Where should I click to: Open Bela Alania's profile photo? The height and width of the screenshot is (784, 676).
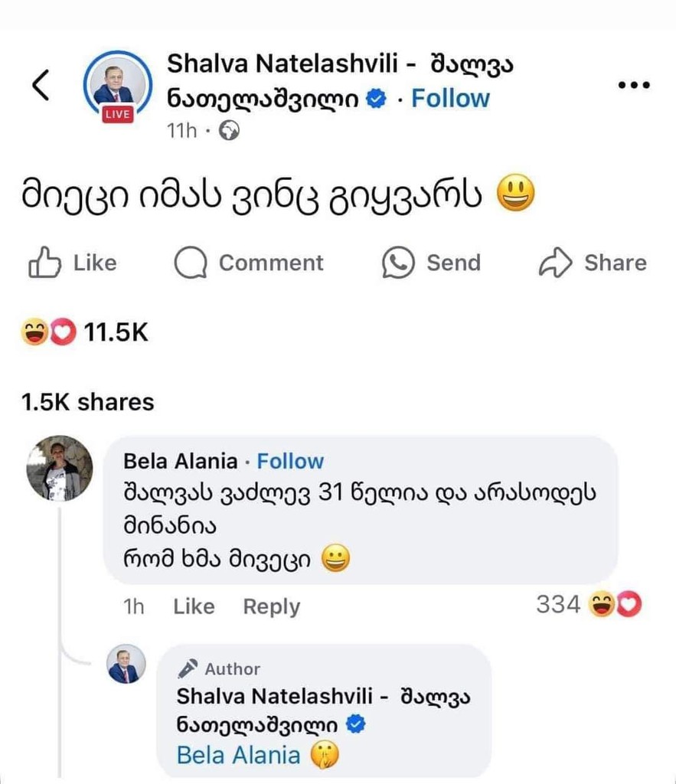click(60, 469)
